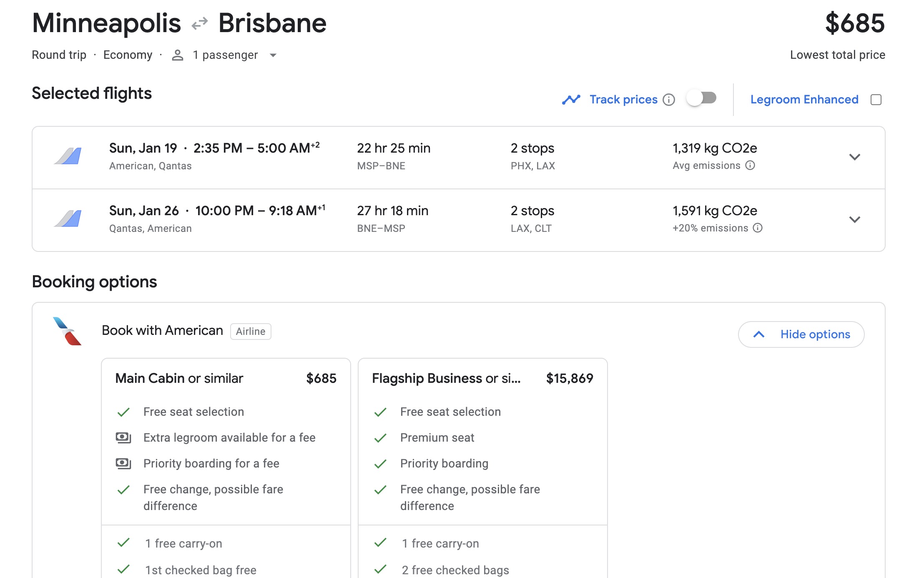Click the Airline badge next to Book with American
Screen dimensions: 924x578
coord(250,331)
